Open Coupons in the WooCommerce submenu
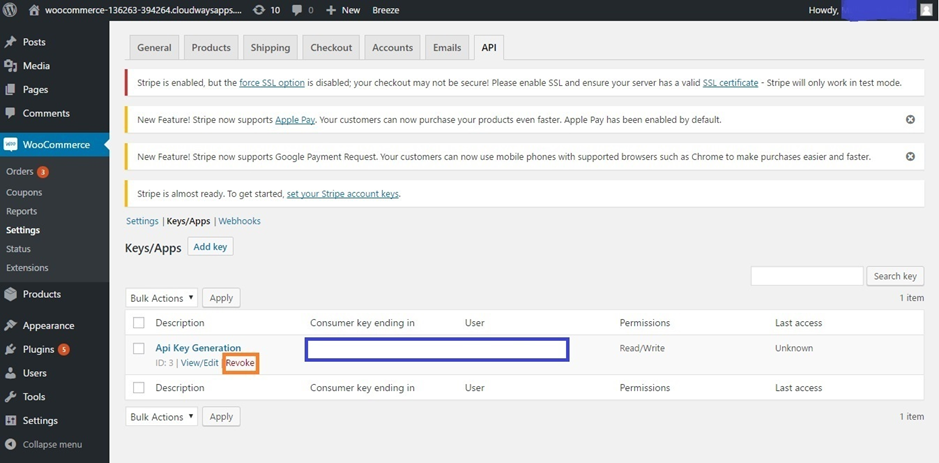This screenshot has height=463, width=939. click(24, 192)
